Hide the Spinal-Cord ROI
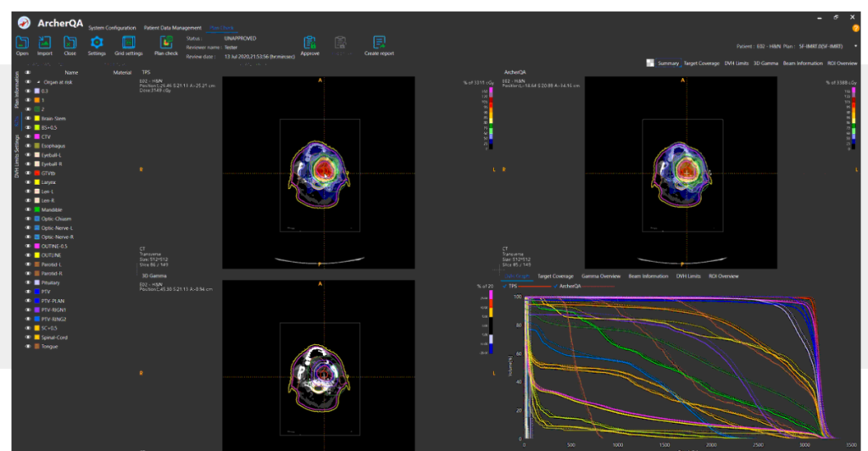Viewport: 868px width, 451px height. pos(28,337)
